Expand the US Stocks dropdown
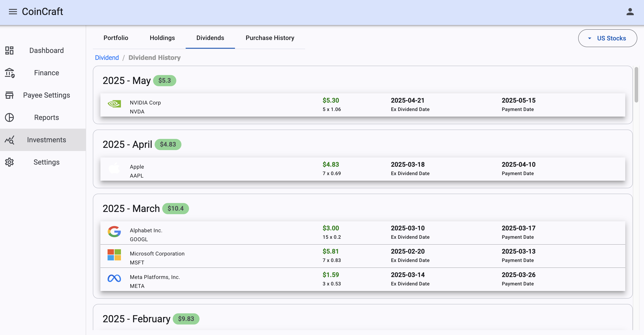 pos(607,38)
